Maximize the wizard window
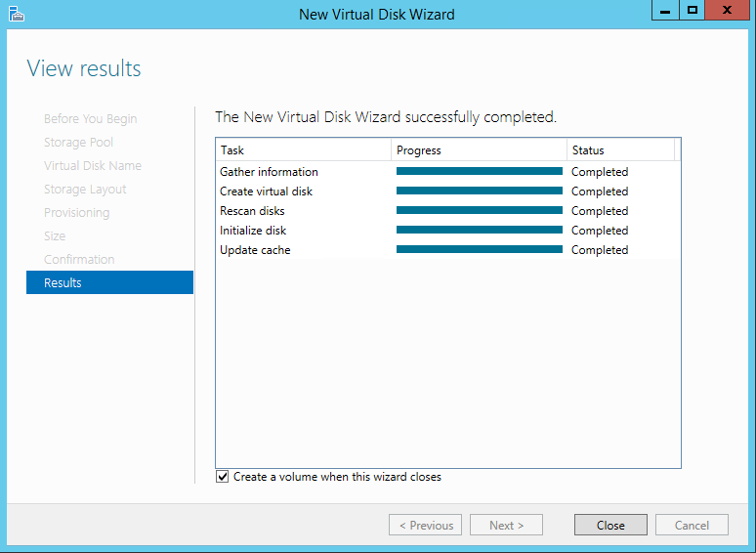 coord(693,10)
